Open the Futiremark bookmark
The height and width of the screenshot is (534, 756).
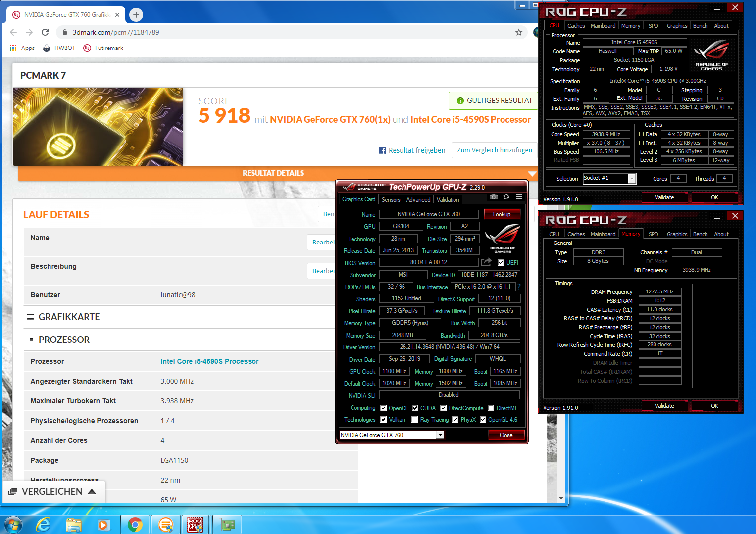(x=103, y=48)
